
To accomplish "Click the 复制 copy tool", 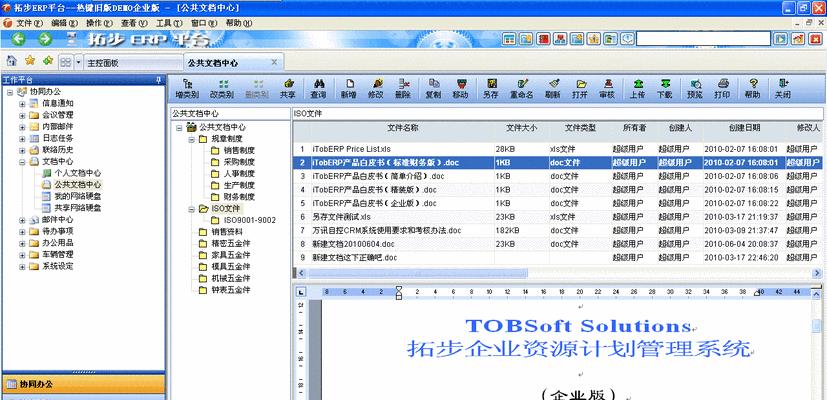I will tap(434, 89).
